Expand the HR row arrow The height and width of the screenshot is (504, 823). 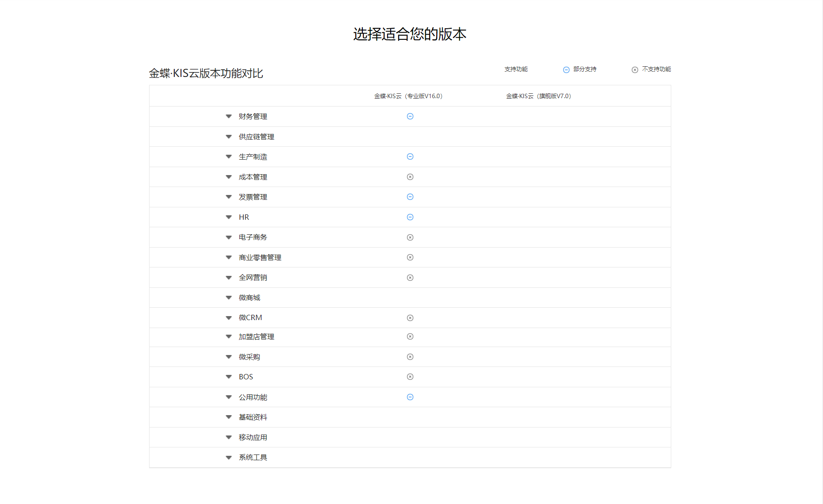pos(229,217)
